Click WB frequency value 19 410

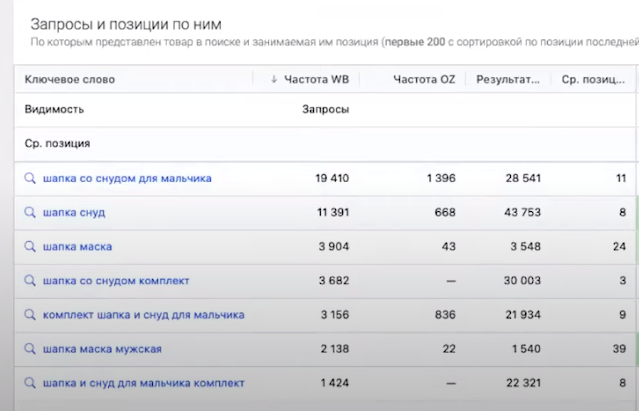click(332, 178)
